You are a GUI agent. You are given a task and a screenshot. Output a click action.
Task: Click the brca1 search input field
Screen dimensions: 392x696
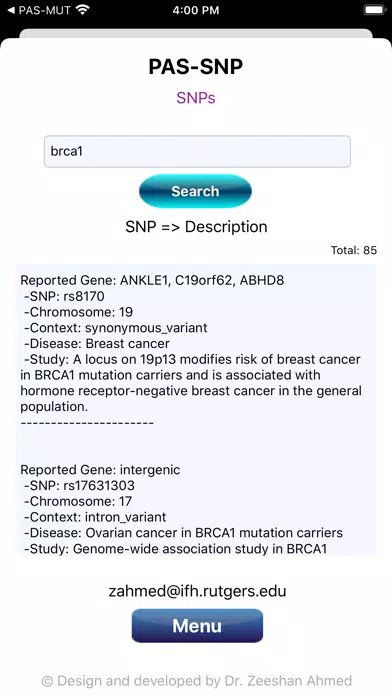tap(197, 151)
